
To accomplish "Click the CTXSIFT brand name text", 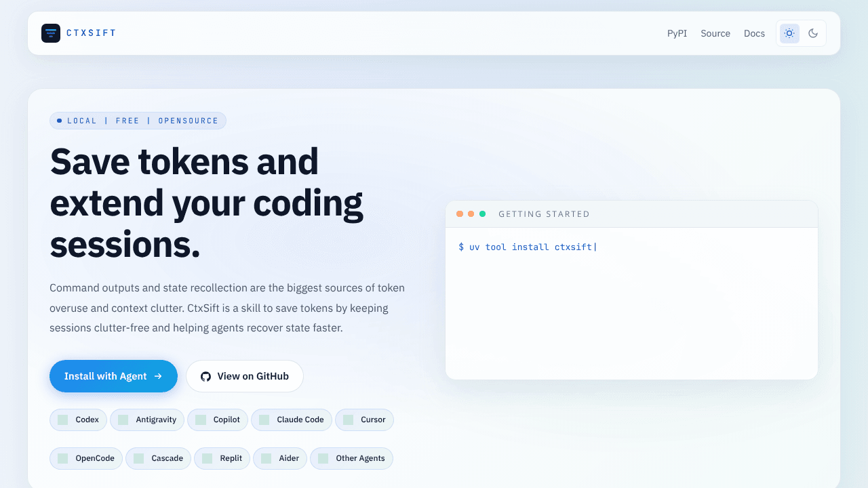I will pos(91,33).
